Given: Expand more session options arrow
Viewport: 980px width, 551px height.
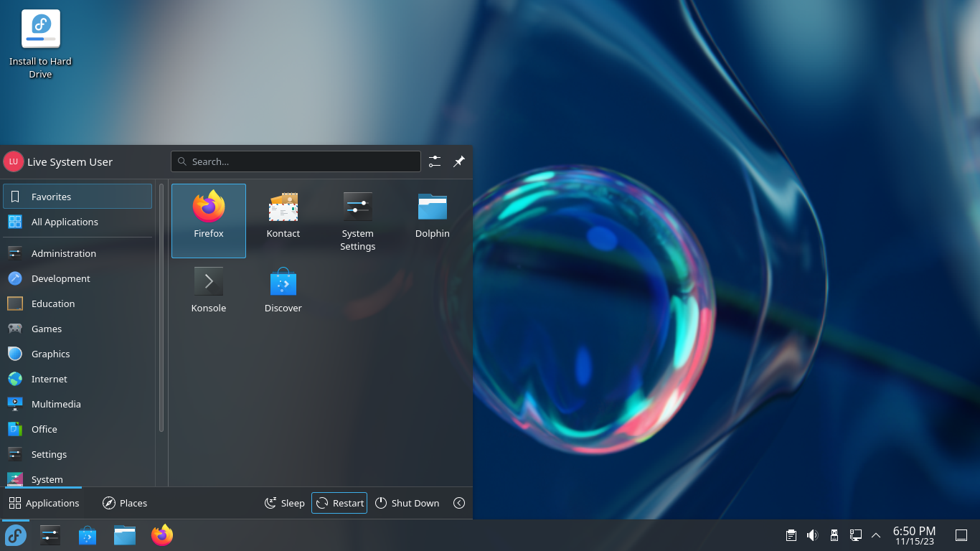Looking at the screenshot, I should [459, 503].
